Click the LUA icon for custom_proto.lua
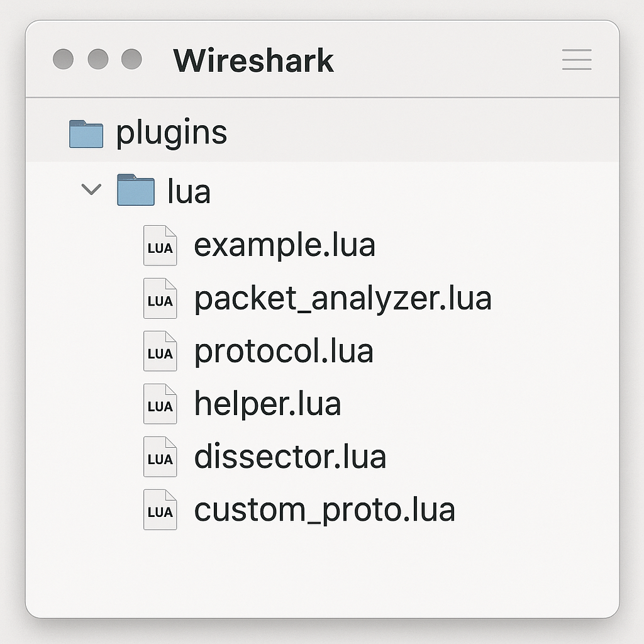Viewport: 644px width, 644px height. click(x=160, y=510)
